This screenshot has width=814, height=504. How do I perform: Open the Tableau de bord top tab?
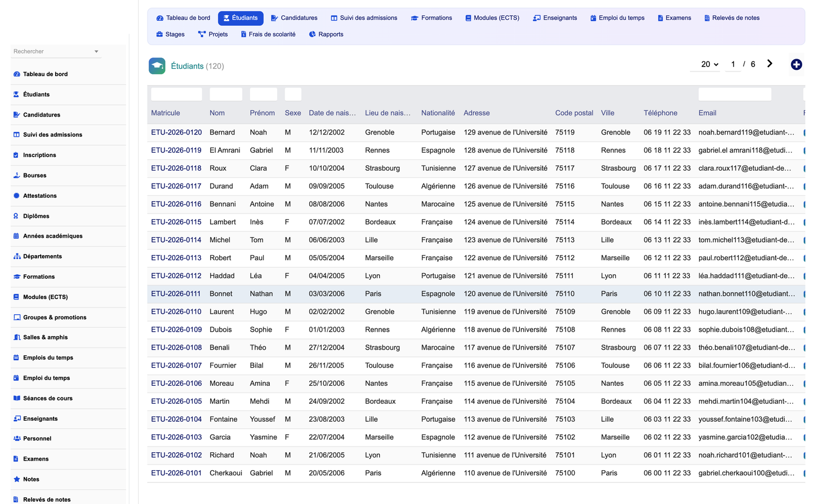183,18
